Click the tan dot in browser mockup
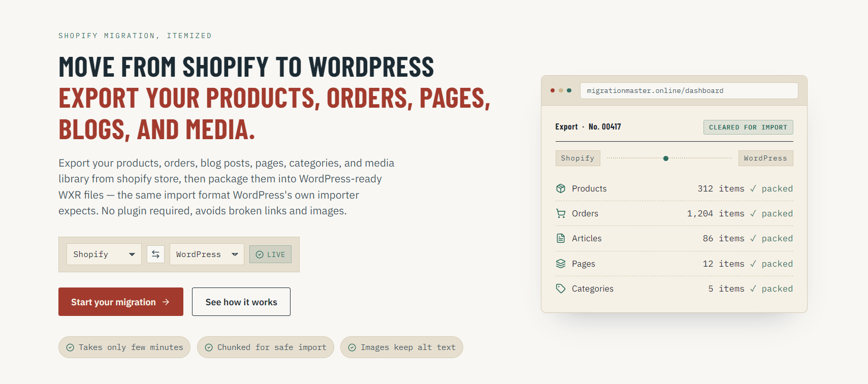The image size is (868, 384). click(x=561, y=90)
